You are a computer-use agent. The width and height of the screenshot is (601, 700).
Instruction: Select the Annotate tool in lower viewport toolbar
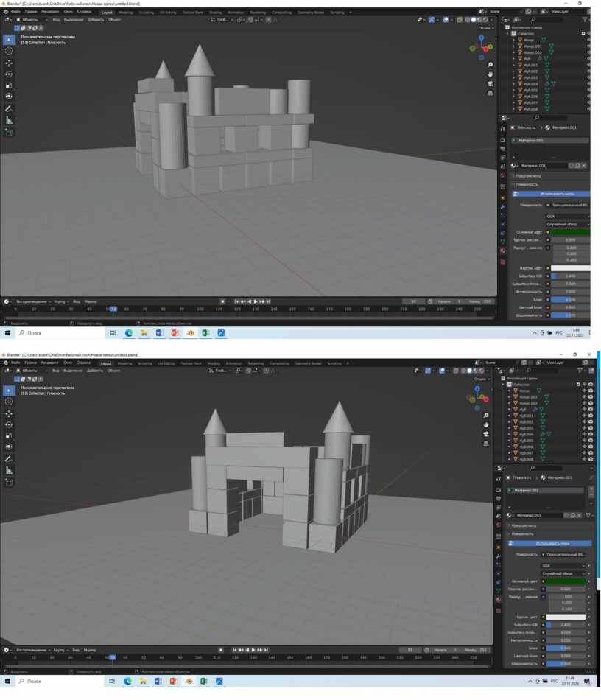pyautogui.click(x=9, y=459)
